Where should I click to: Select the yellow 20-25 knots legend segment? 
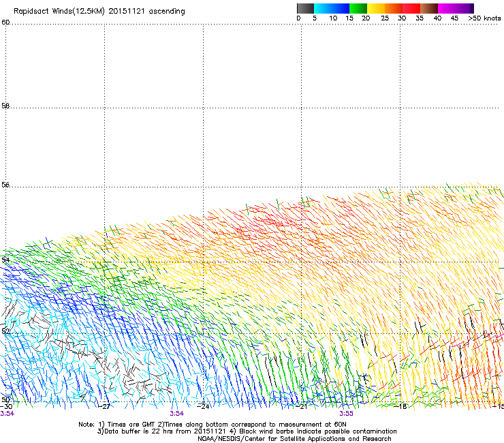[x=376, y=8]
